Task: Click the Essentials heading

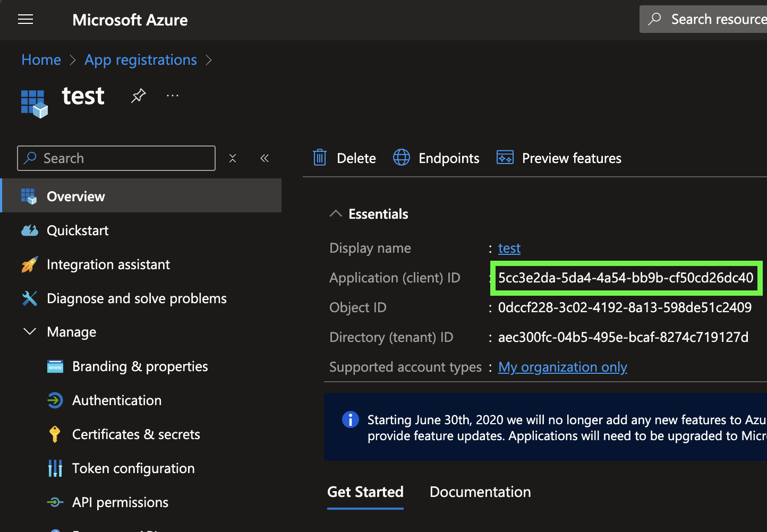Action: click(x=378, y=214)
